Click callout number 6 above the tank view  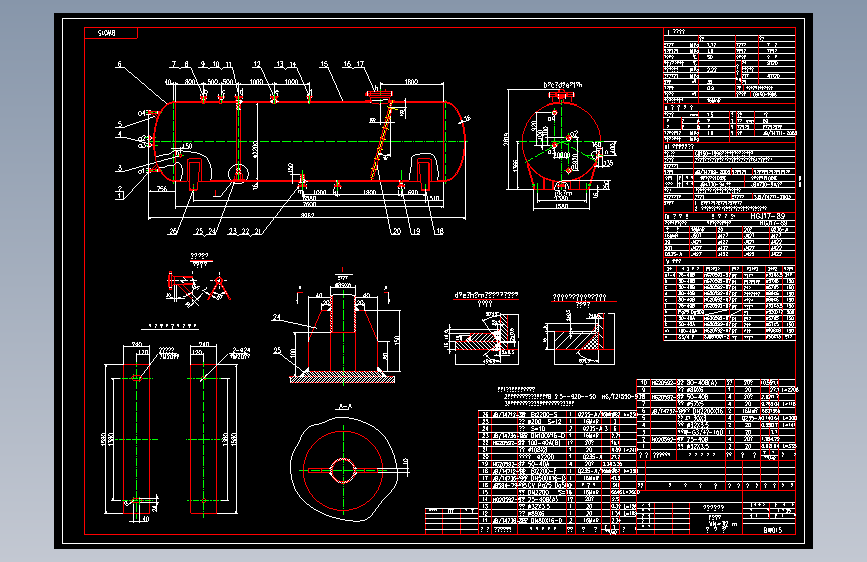click(119, 64)
